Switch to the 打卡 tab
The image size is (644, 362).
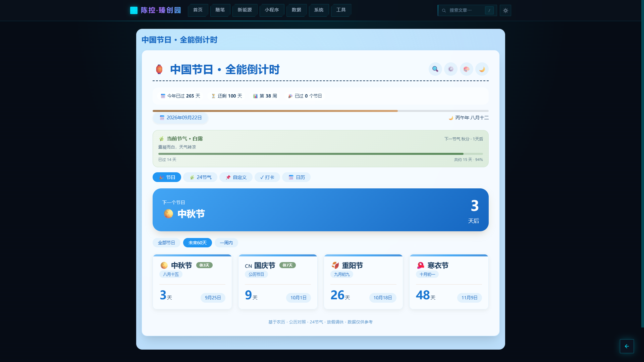pos(267,177)
